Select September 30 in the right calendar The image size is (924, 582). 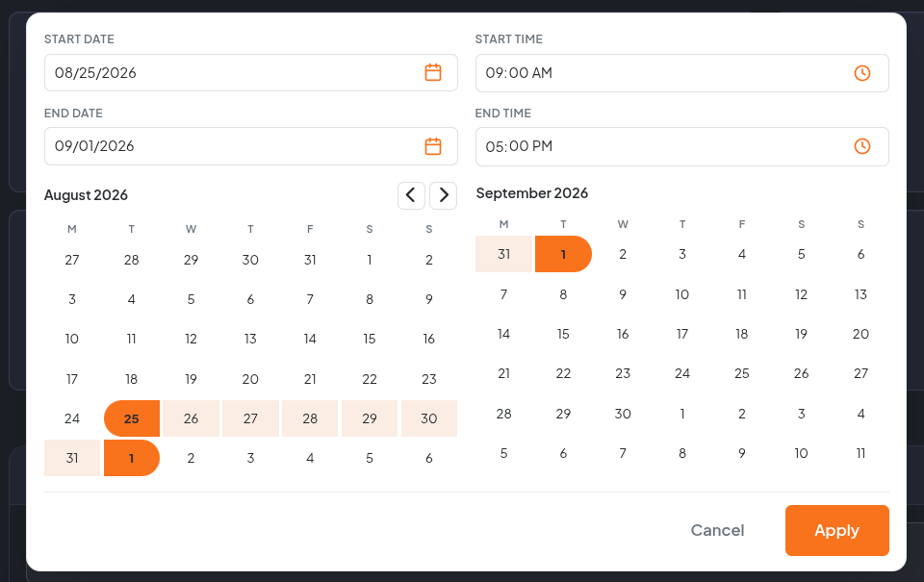pyautogui.click(x=623, y=414)
